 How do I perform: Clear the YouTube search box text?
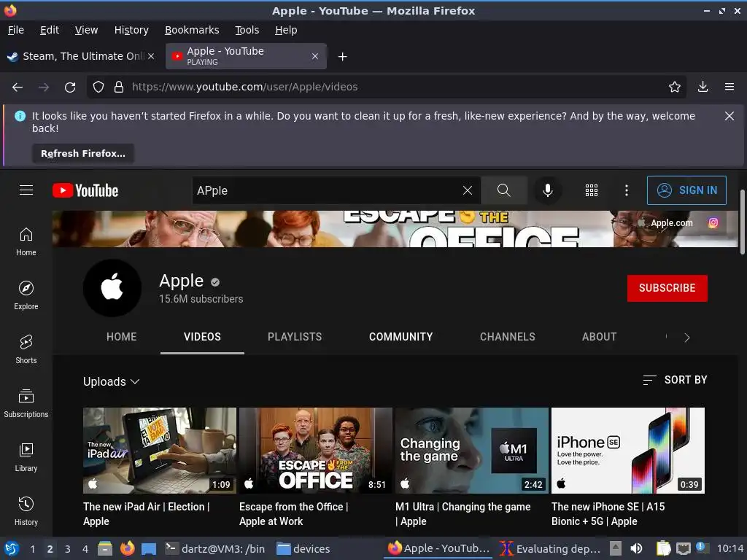point(468,190)
